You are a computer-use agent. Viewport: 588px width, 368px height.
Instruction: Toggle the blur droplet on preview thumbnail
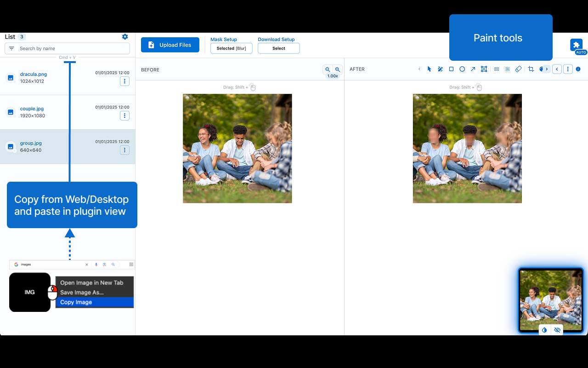(544, 330)
